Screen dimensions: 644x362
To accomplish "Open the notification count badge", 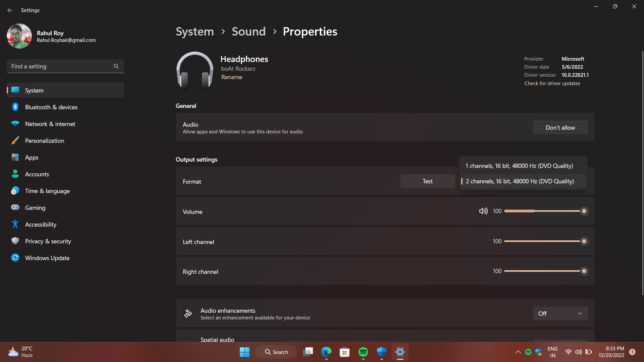I will tap(632, 352).
